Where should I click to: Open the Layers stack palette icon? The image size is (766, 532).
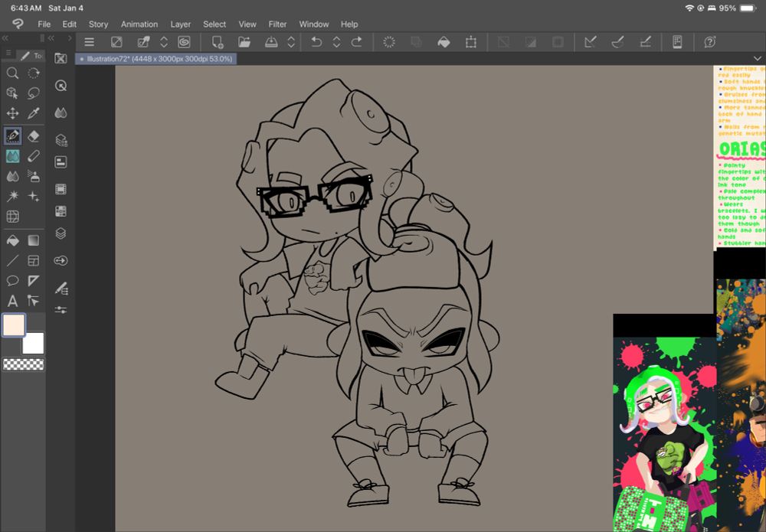point(61,233)
